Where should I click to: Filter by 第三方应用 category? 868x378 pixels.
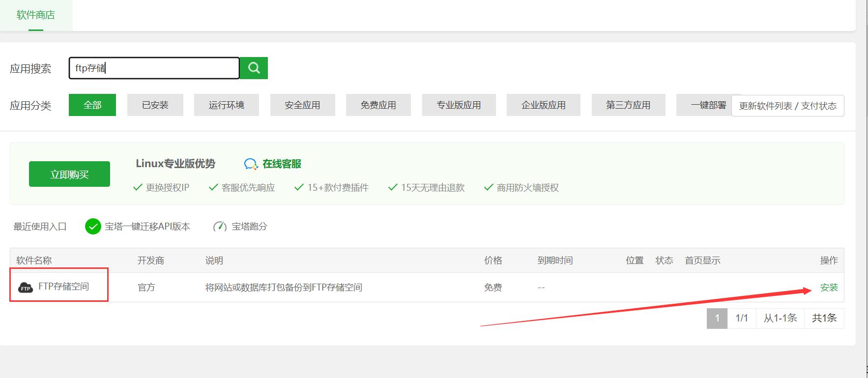click(x=629, y=105)
